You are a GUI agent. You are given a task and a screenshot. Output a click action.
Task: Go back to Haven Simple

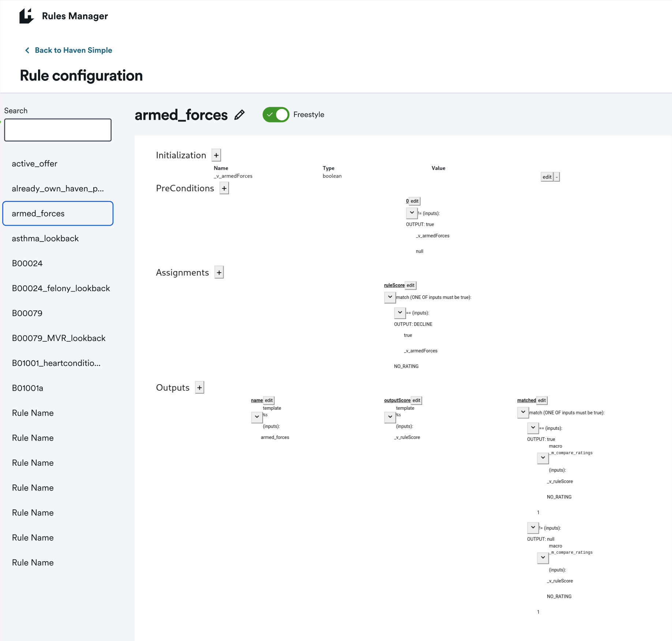tap(73, 50)
